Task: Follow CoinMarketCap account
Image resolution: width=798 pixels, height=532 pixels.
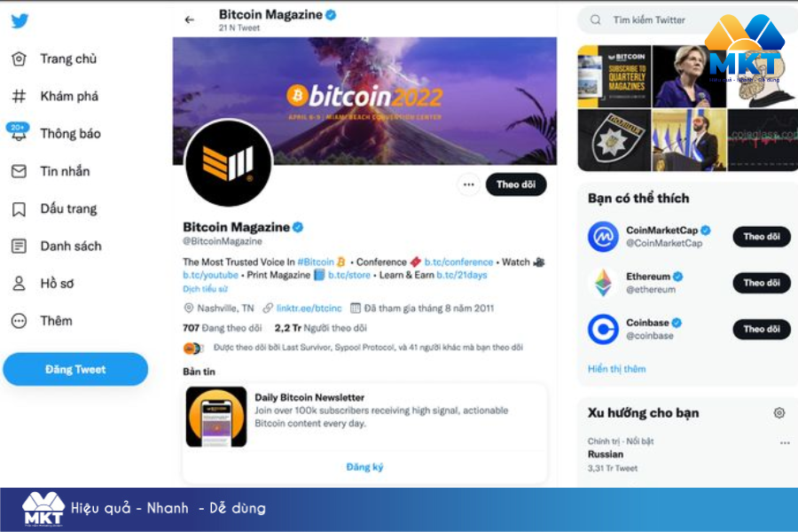Action: pos(762,237)
